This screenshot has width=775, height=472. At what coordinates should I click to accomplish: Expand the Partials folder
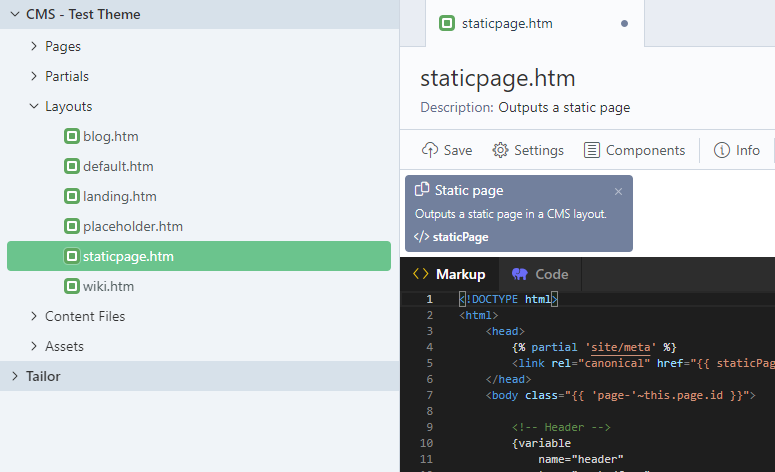[x=34, y=76]
